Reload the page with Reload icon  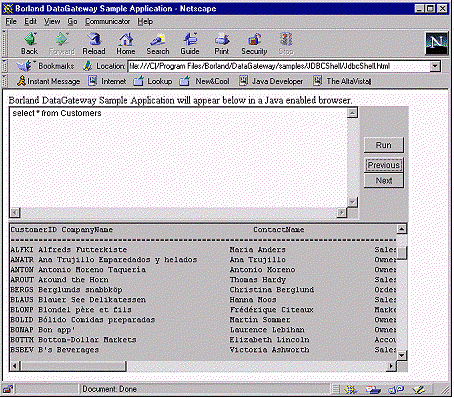[x=94, y=44]
